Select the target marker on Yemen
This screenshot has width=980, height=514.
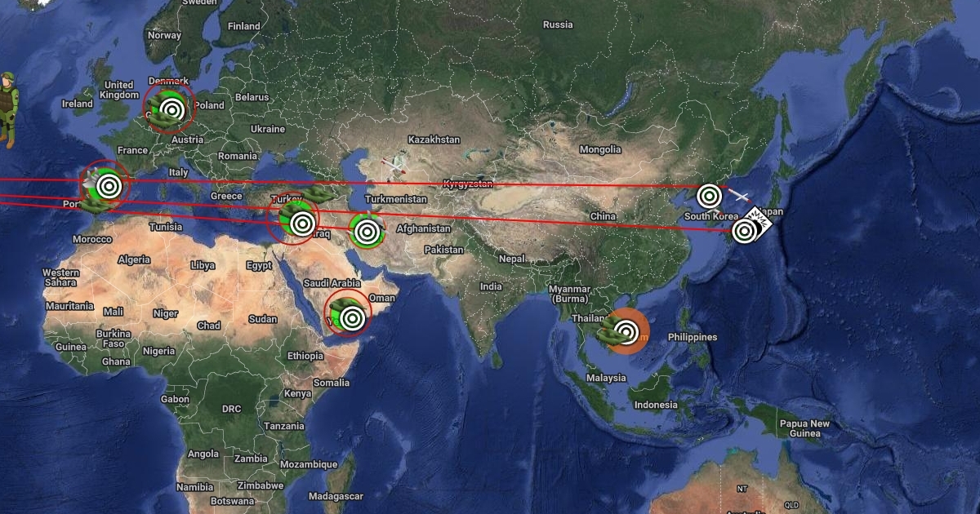coord(353,317)
